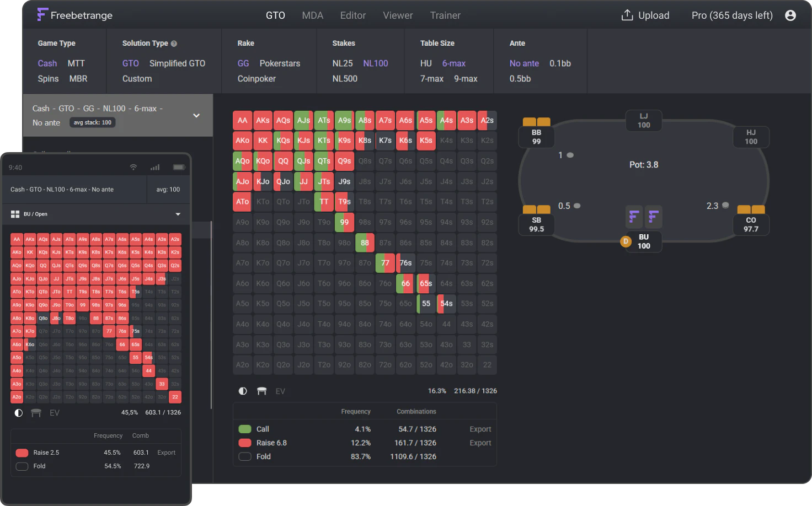Viewport: 812px width, 506px height.
Task: Select the 54s cell in main grid
Action: (446, 304)
